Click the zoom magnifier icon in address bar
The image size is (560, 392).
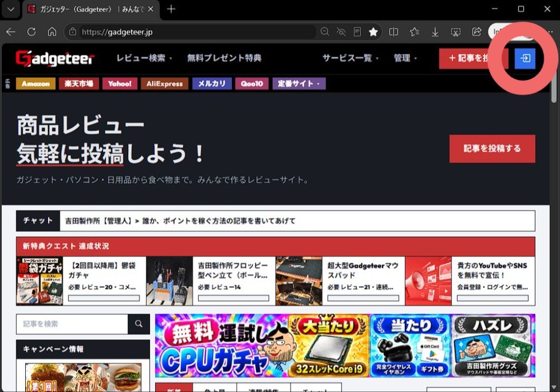pyautogui.click(x=325, y=32)
